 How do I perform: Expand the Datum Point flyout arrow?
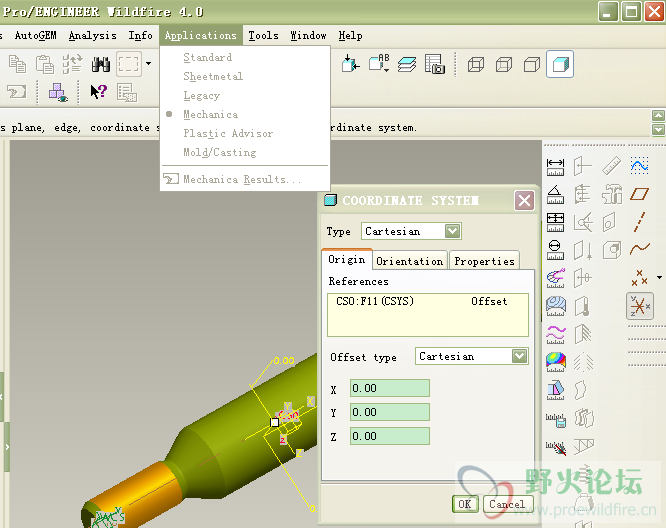point(659,277)
